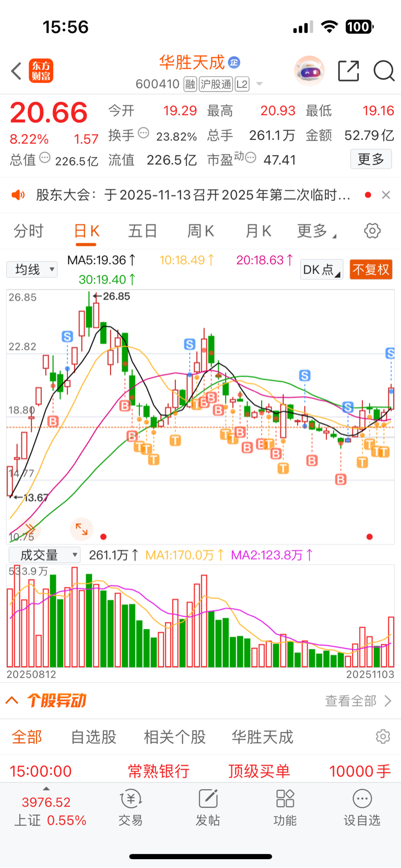The height and width of the screenshot is (868, 401).
Task: Tap the lowest B marker on the chart
Action: pos(340,479)
